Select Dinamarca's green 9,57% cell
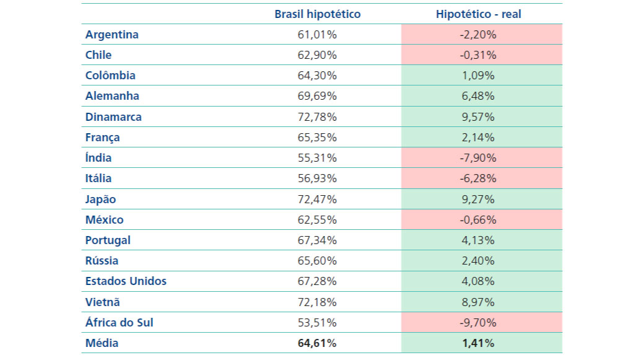 coord(478,116)
